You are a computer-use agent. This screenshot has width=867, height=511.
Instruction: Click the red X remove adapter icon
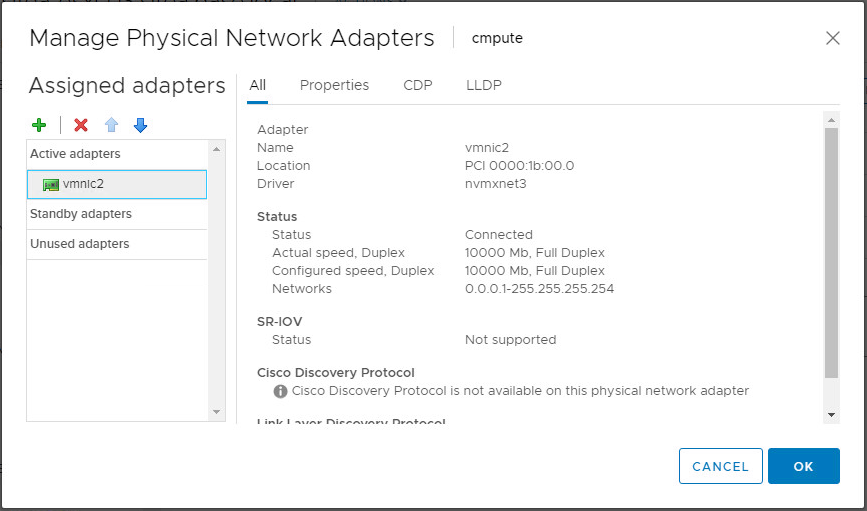point(81,125)
